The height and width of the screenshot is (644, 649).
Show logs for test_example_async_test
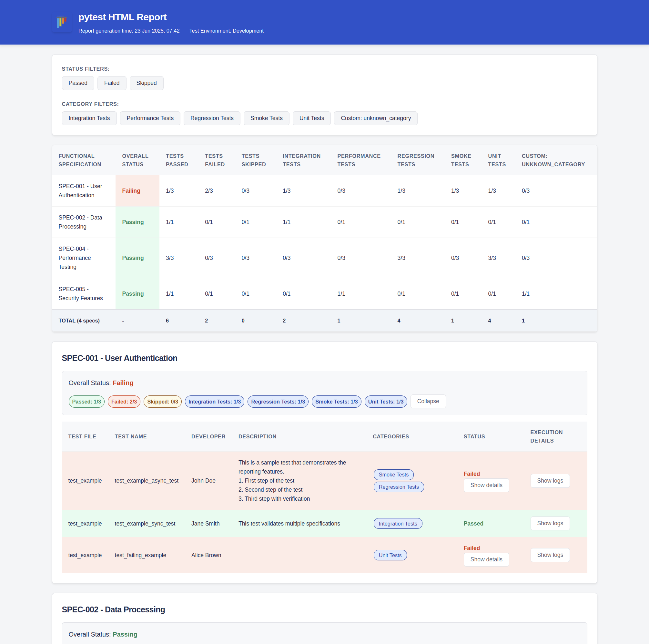[x=550, y=480]
